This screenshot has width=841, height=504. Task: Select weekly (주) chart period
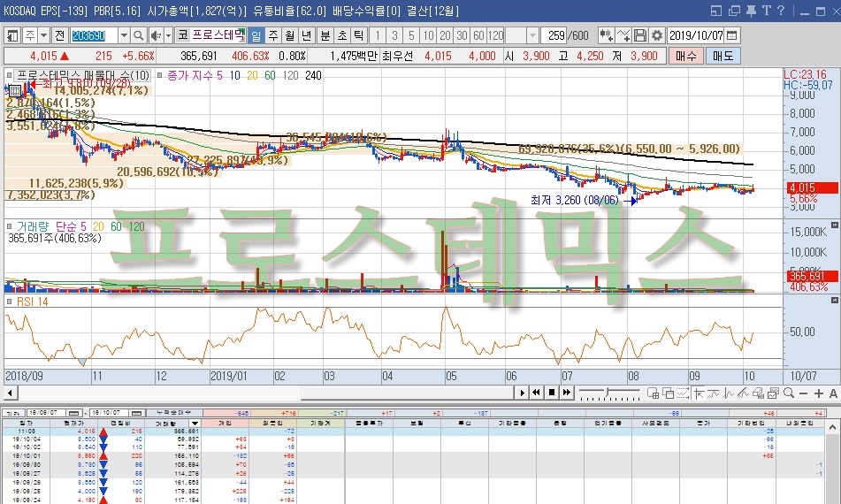coord(273,36)
